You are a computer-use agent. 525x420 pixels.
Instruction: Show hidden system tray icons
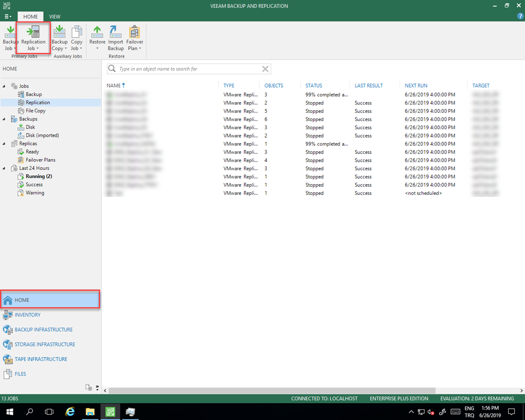click(411, 412)
